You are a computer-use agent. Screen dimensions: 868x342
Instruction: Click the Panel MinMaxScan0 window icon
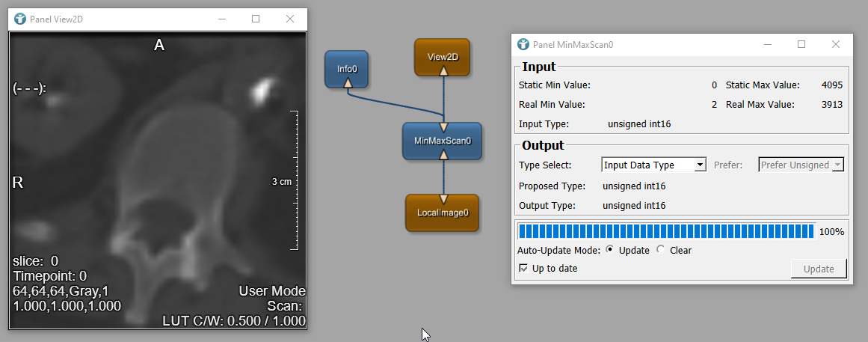[x=523, y=44]
